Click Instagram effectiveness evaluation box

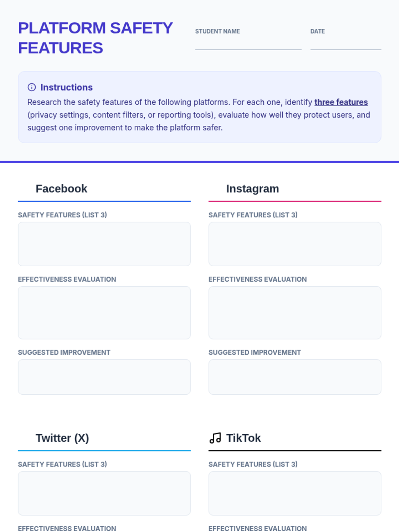click(295, 313)
